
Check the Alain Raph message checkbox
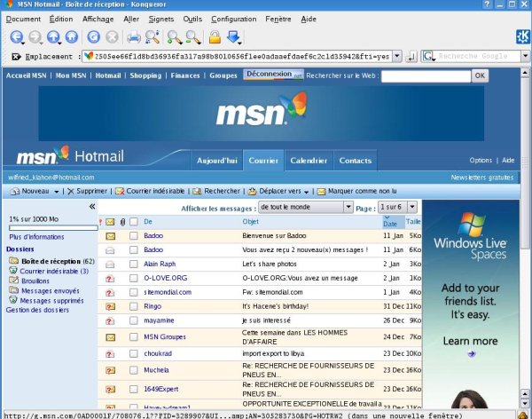pyautogui.click(x=134, y=264)
